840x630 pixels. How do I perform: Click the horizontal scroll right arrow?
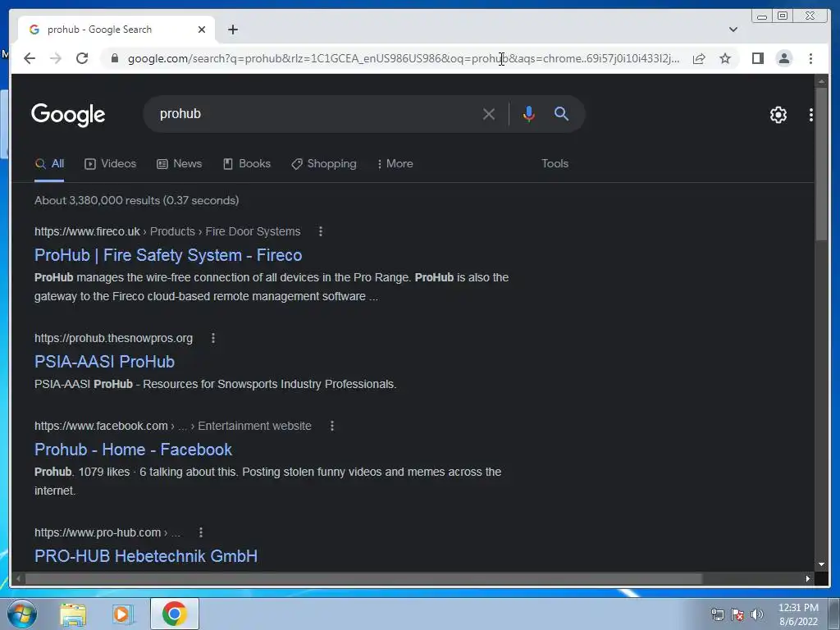(807, 578)
